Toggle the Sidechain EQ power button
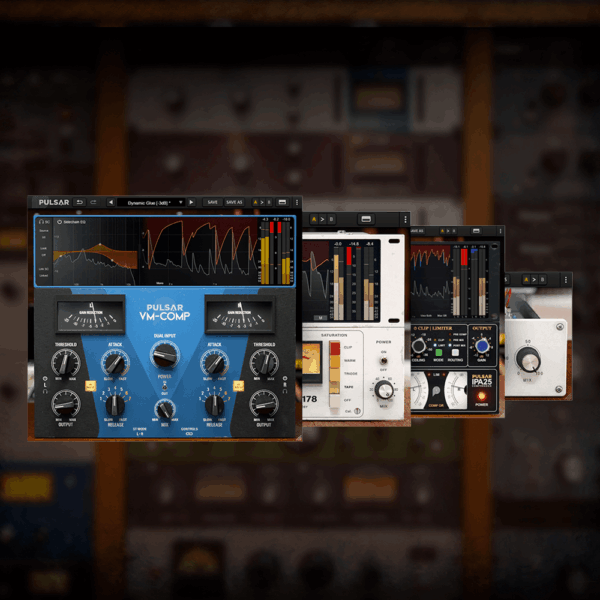 pyautogui.click(x=59, y=222)
